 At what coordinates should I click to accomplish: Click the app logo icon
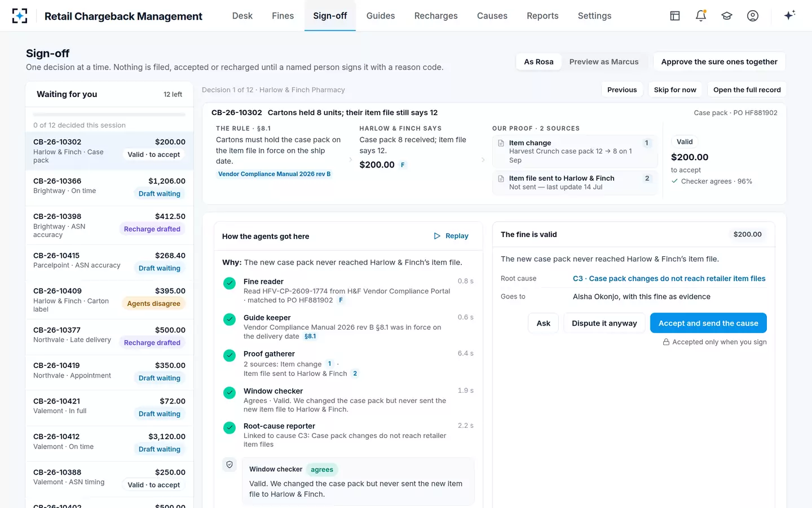[x=20, y=16]
